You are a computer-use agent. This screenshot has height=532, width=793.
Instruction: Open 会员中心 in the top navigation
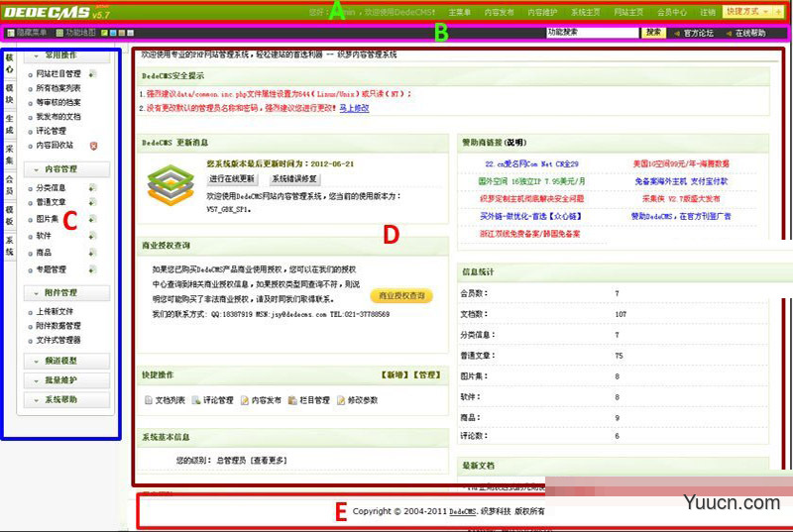coord(672,12)
